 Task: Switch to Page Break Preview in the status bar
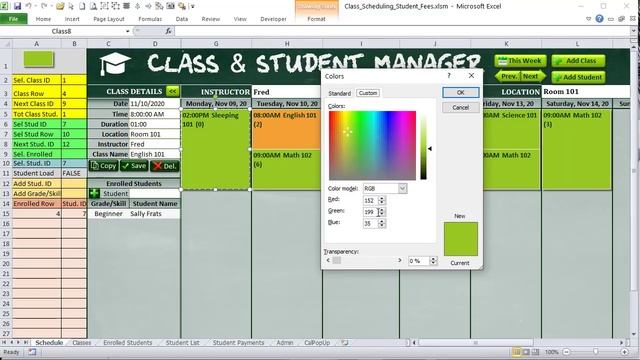tap(535, 352)
